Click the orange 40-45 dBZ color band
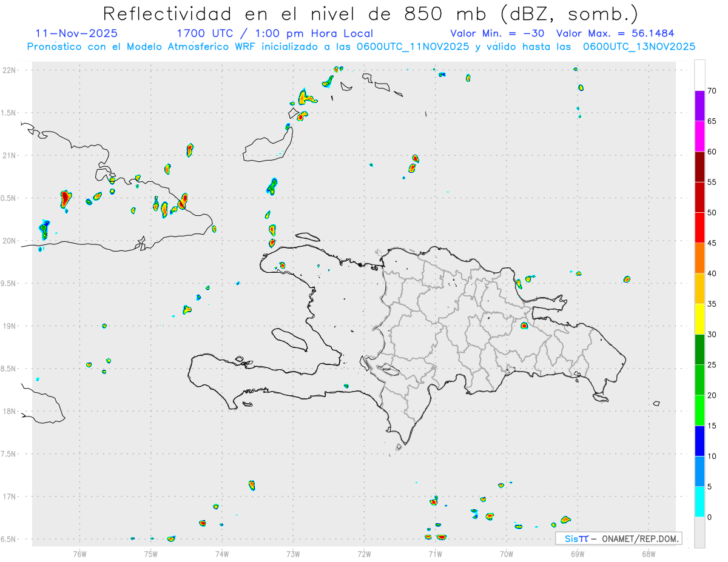The height and width of the screenshot is (562, 728). click(x=699, y=258)
